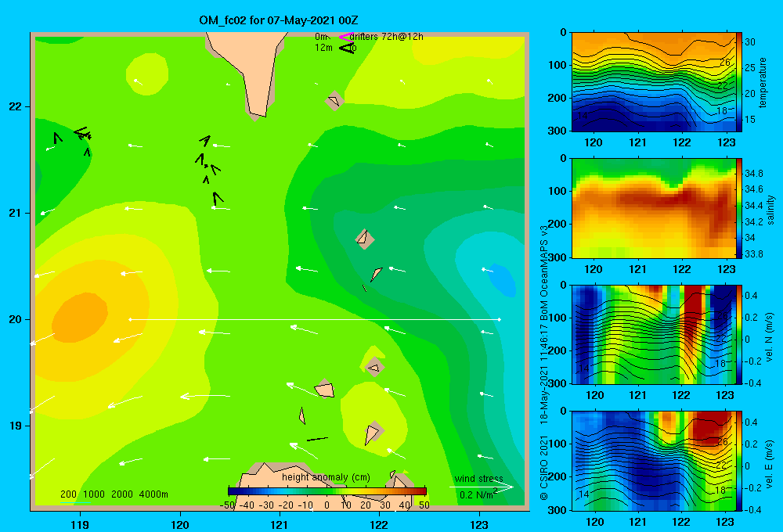783x532 pixels.
Task: Click the blue low anomaly patch near 123°E
Action: pyautogui.click(x=501, y=279)
